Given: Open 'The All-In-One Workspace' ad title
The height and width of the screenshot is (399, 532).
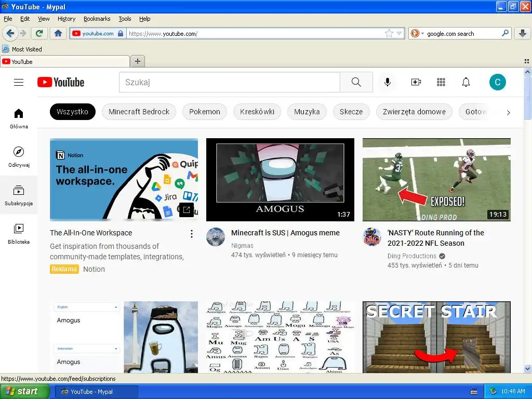Looking at the screenshot, I should pyautogui.click(x=91, y=233).
